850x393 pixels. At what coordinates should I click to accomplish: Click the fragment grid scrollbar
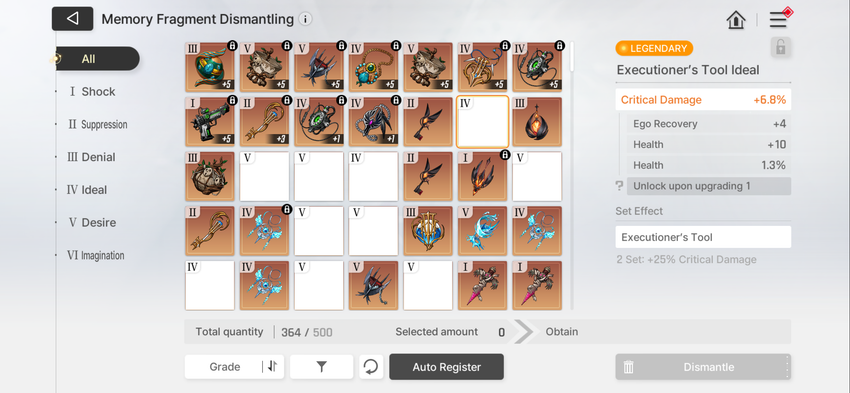pos(571,58)
